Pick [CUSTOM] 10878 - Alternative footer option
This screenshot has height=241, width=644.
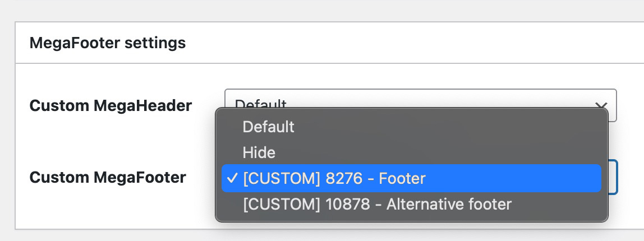377,204
